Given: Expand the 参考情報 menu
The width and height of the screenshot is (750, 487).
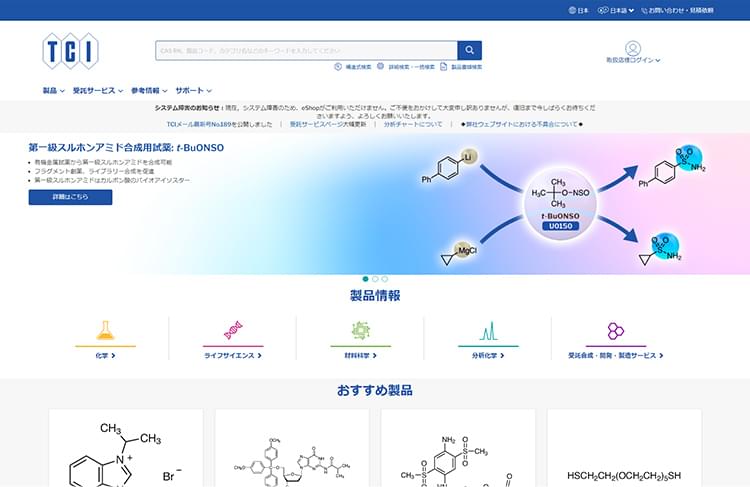Looking at the screenshot, I should [x=149, y=90].
